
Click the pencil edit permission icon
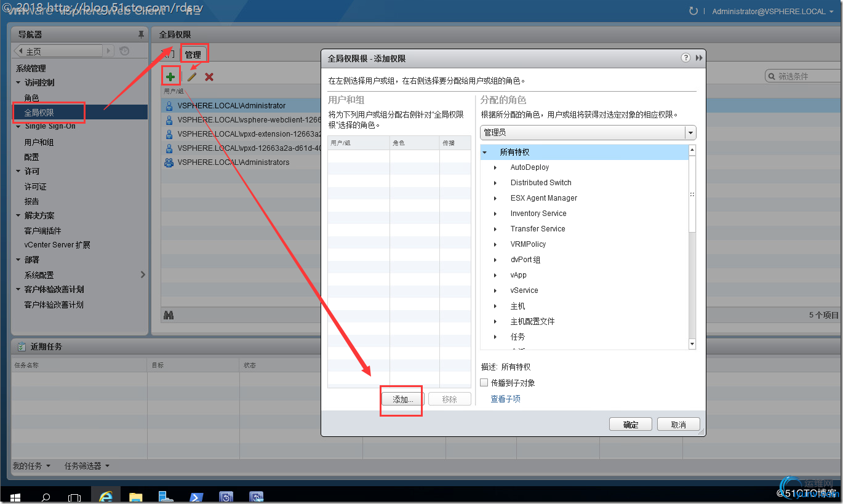[x=192, y=76]
